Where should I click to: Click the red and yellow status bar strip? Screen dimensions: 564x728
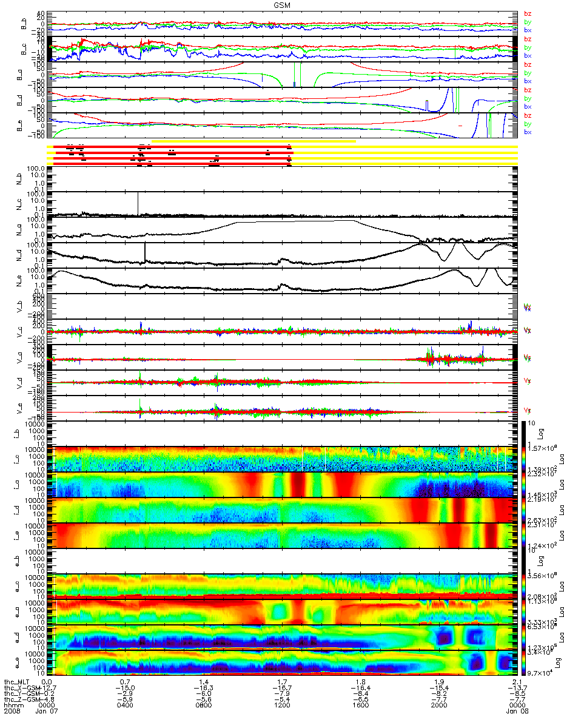point(283,153)
